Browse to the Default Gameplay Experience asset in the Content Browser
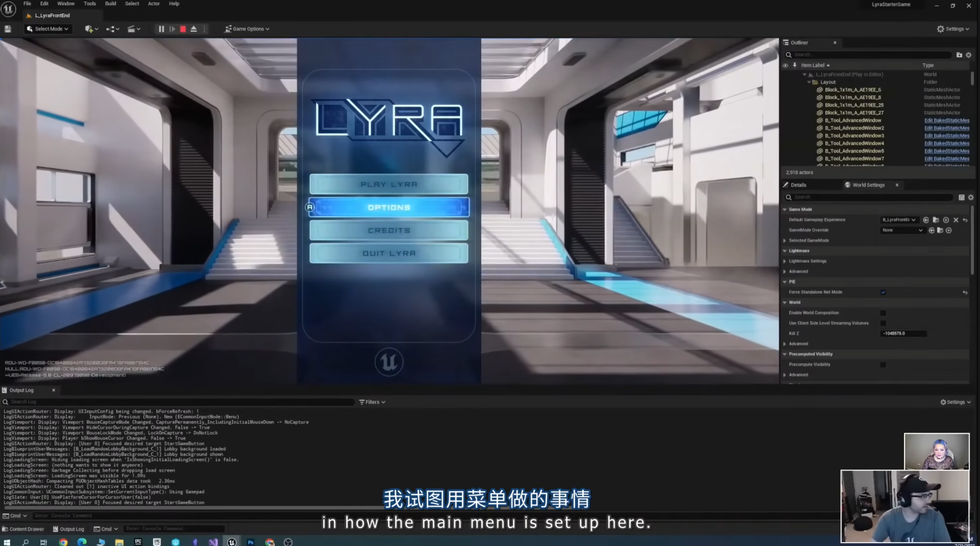Image resolution: width=980 pixels, height=546 pixels. 936,220
